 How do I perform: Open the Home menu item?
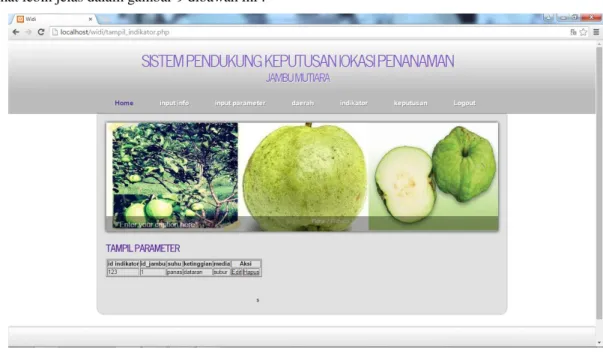pyautogui.click(x=124, y=103)
